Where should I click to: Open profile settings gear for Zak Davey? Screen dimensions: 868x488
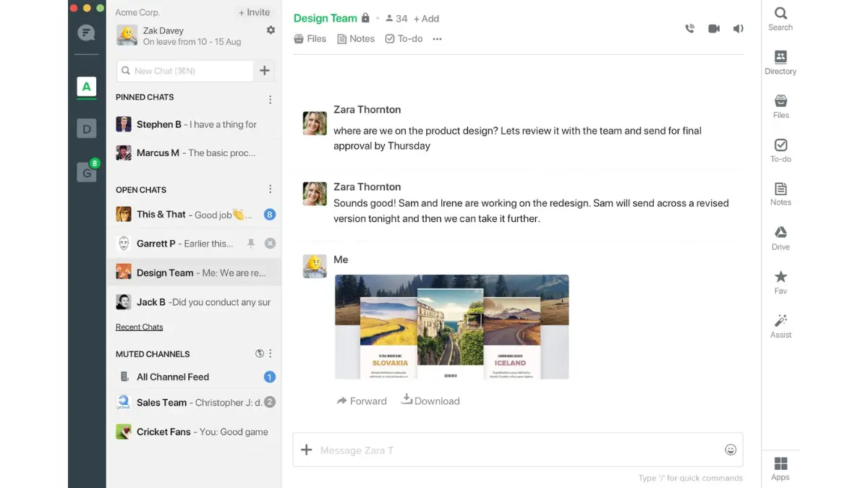271,30
